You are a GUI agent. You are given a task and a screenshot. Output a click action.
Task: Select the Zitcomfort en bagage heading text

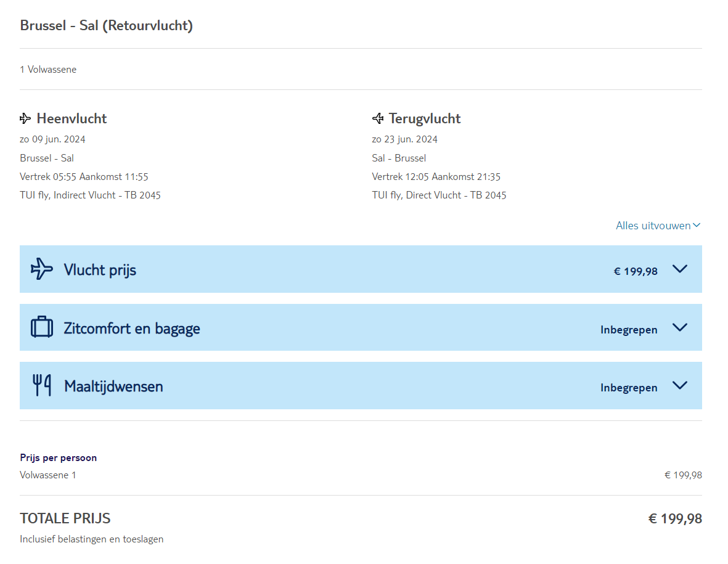[132, 329]
